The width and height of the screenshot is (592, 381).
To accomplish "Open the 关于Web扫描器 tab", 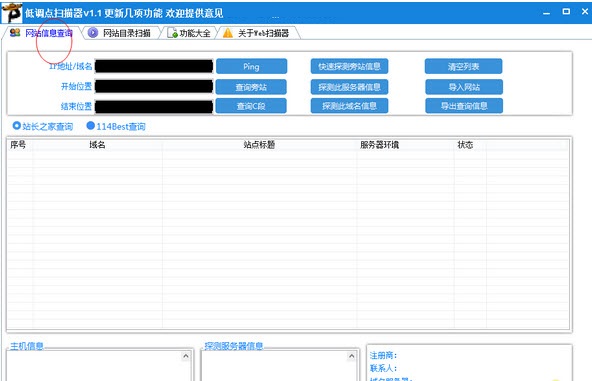I will [257, 33].
